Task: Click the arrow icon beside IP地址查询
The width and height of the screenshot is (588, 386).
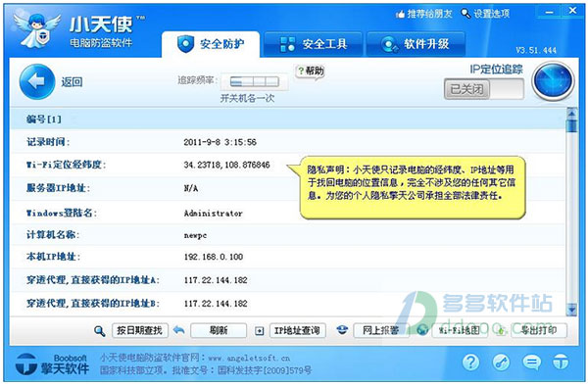Action: pyautogui.click(x=259, y=331)
